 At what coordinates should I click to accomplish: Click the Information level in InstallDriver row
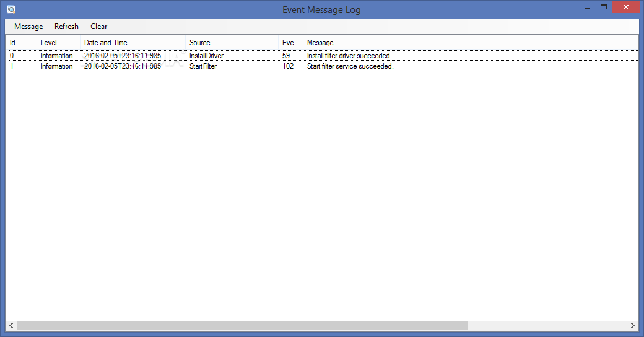(x=57, y=56)
